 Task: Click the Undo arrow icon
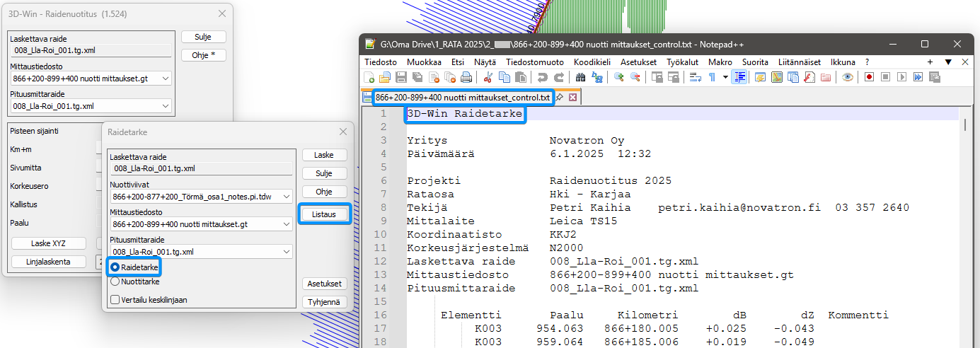(542, 77)
